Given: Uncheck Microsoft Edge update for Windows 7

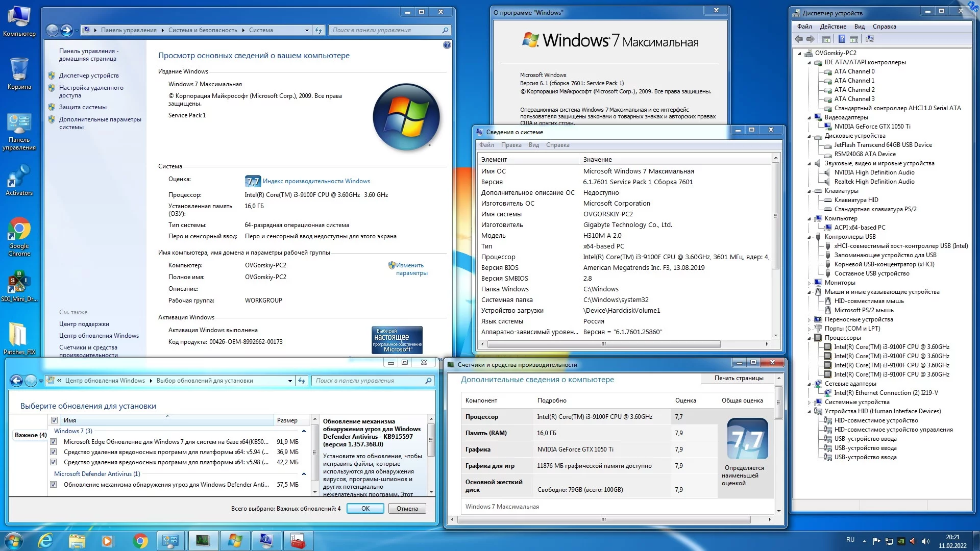Looking at the screenshot, I should click(54, 442).
